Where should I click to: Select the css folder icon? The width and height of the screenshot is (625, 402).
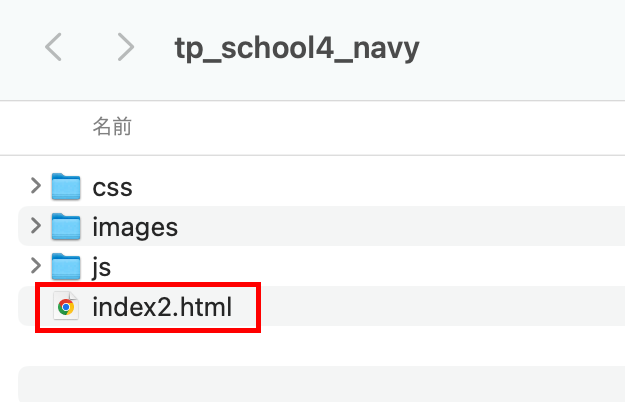[x=66, y=186]
